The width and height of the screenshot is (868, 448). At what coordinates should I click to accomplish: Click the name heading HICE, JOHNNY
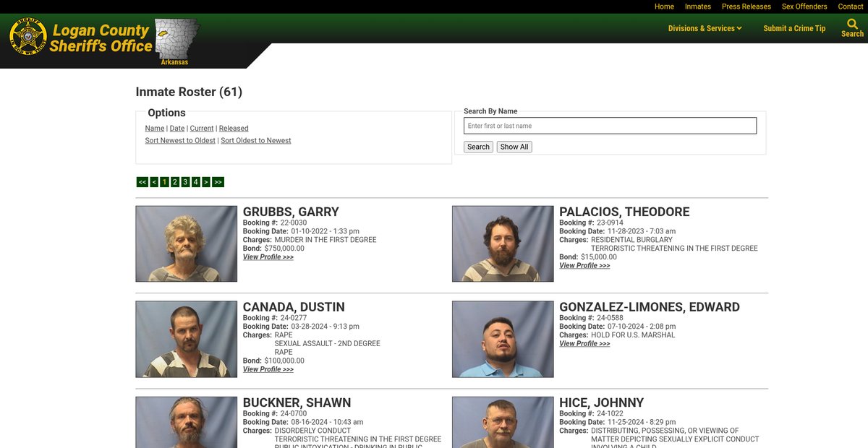pyautogui.click(x=601, y=402)
